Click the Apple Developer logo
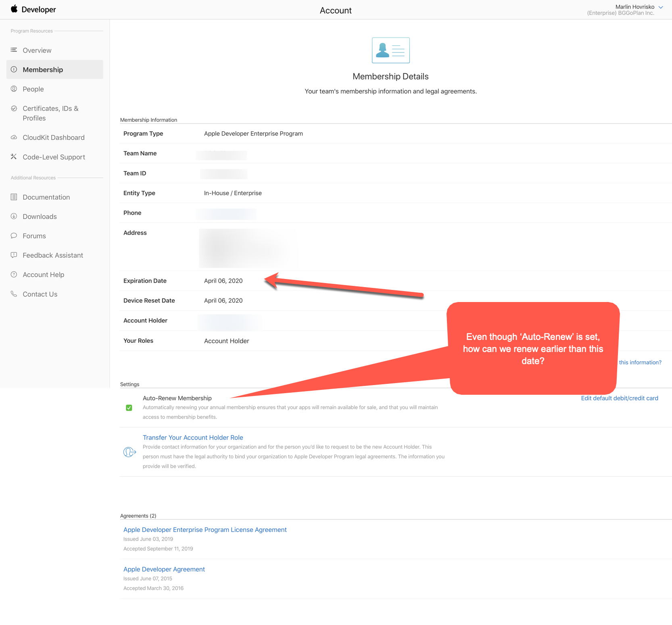The image size is (672, 625). coord(33,9)
